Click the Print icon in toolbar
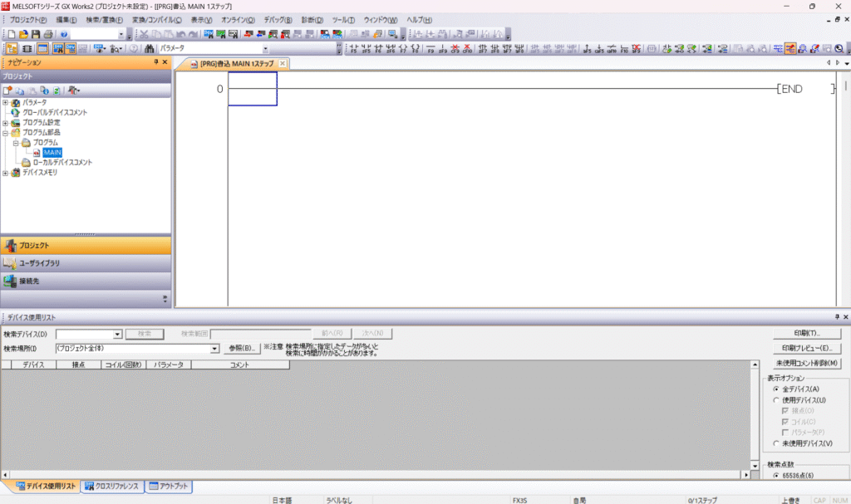This screenshot has height=504, width=851. tap(48, 34)
